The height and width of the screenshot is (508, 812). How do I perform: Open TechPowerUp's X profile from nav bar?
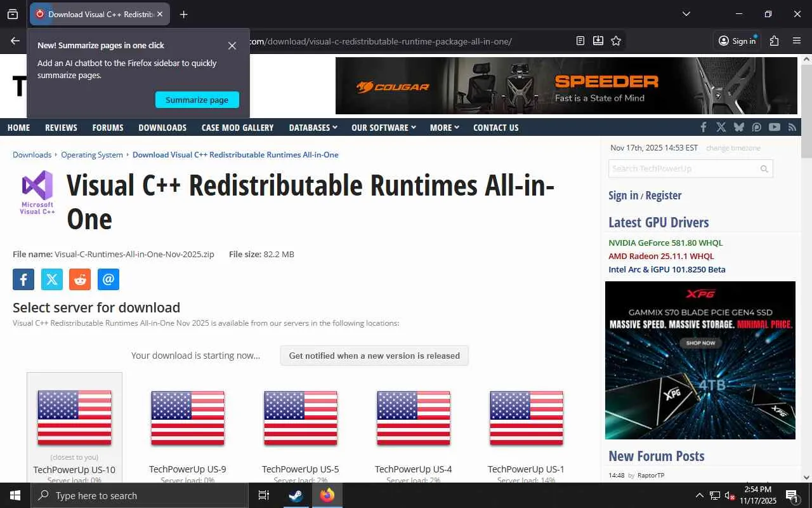tap(721, 127)
